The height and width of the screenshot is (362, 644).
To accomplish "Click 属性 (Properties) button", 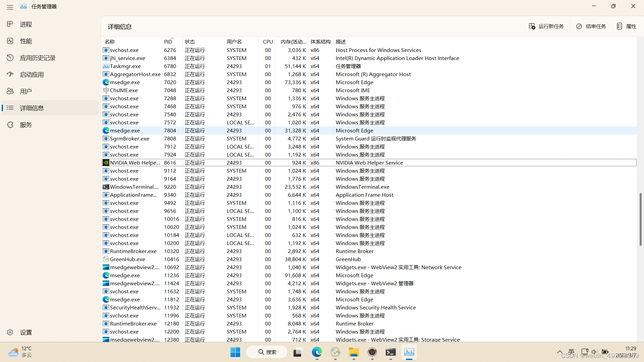I will [627, 26].
